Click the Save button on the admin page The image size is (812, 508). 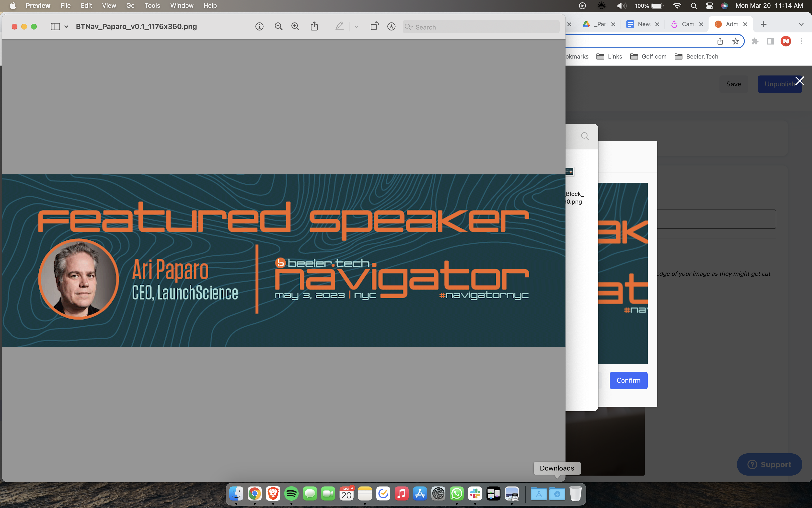point(733,84)
